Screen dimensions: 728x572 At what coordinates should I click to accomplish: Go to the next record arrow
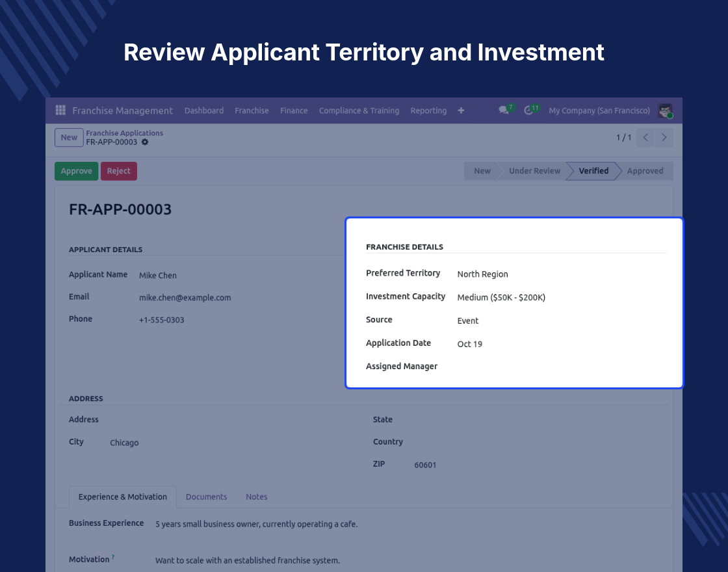[x=664, y=137]
